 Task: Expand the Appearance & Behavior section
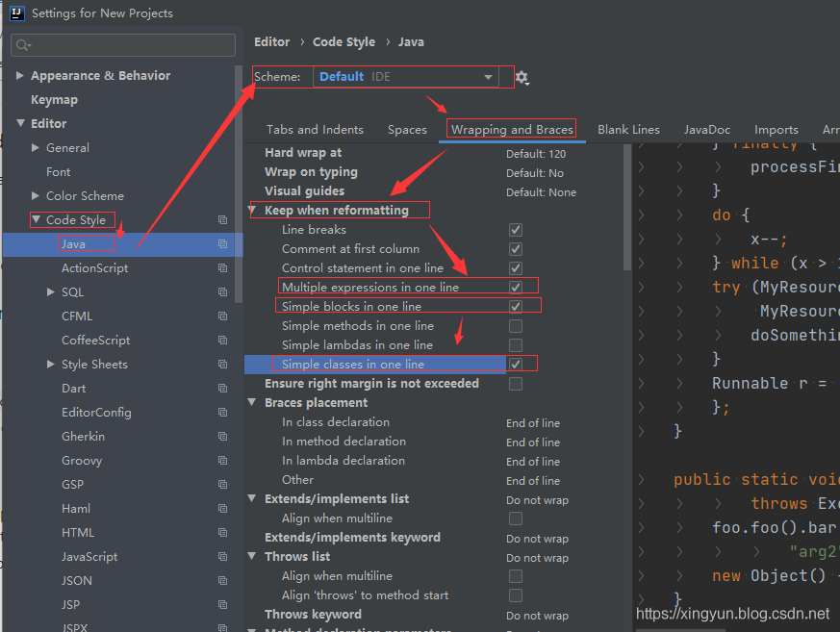[x=21, y=76]
